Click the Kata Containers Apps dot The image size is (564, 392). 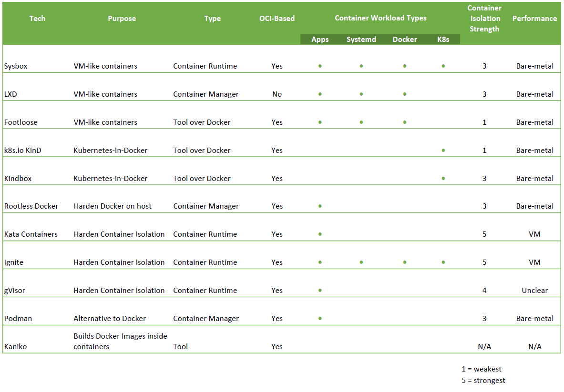tap(320, 234)
